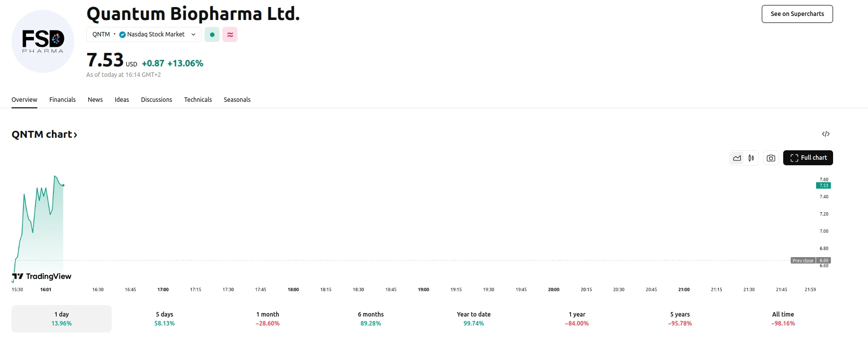Switch chart to candlestick style
The width and height of the screenshot is (868, 339).
[751, 158]
